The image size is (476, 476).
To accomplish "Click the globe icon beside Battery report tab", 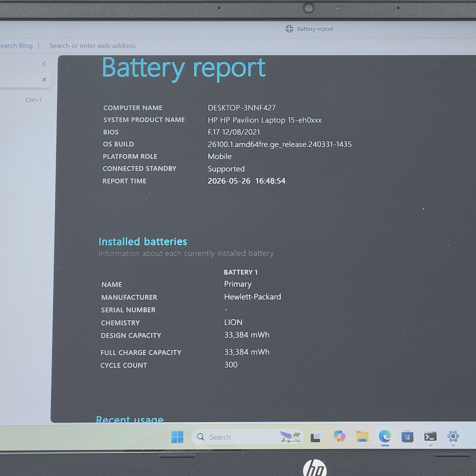I will pyautogui.click(x=289, y=29).
